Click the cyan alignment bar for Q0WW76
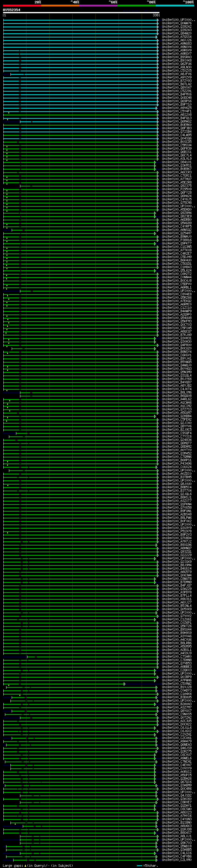This screenshot has height=868, width=197. 81,23
